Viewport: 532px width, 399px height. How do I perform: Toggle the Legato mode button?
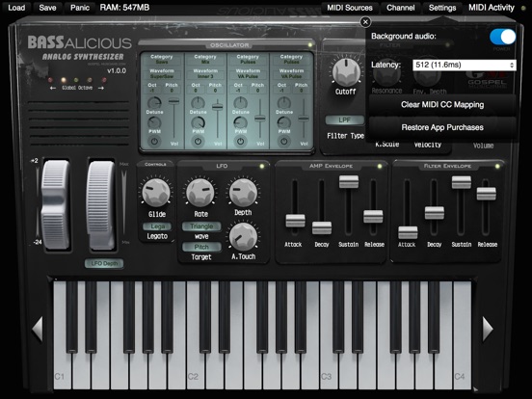[x=157, y=226]
